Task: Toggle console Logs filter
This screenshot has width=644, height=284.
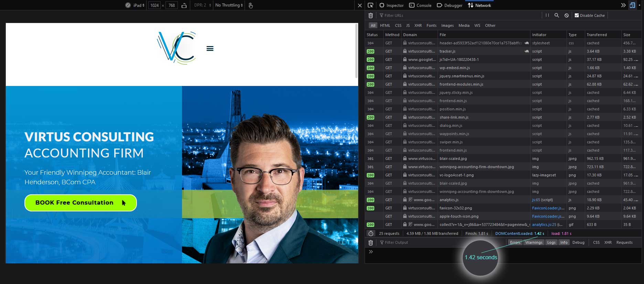Action: tap(551, 242)
